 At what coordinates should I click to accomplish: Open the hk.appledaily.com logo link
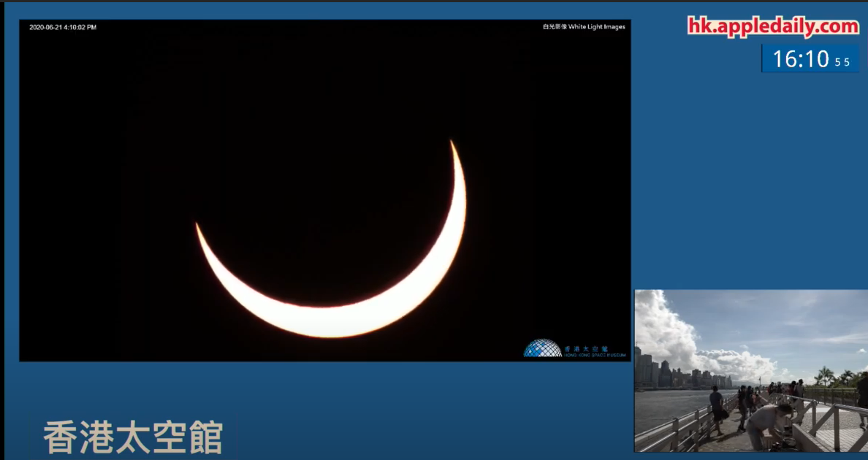pyautogui.click(x=773, y=26)
